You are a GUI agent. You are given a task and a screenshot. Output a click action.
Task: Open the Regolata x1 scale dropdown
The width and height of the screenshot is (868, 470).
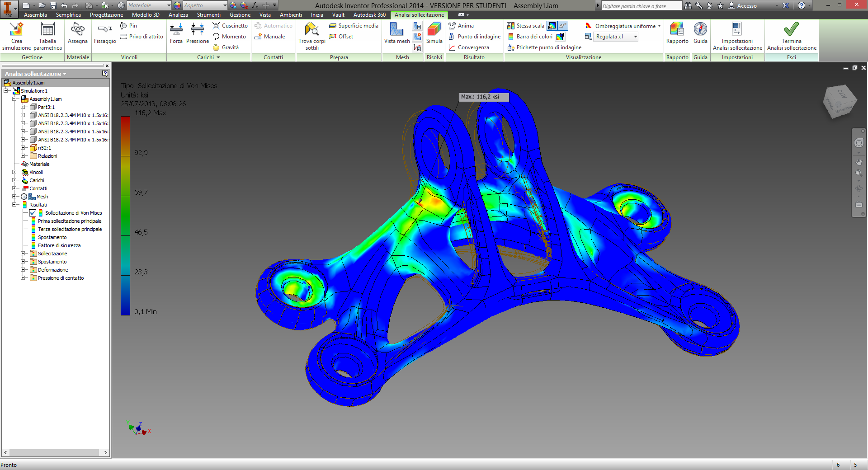pos(616,37)
